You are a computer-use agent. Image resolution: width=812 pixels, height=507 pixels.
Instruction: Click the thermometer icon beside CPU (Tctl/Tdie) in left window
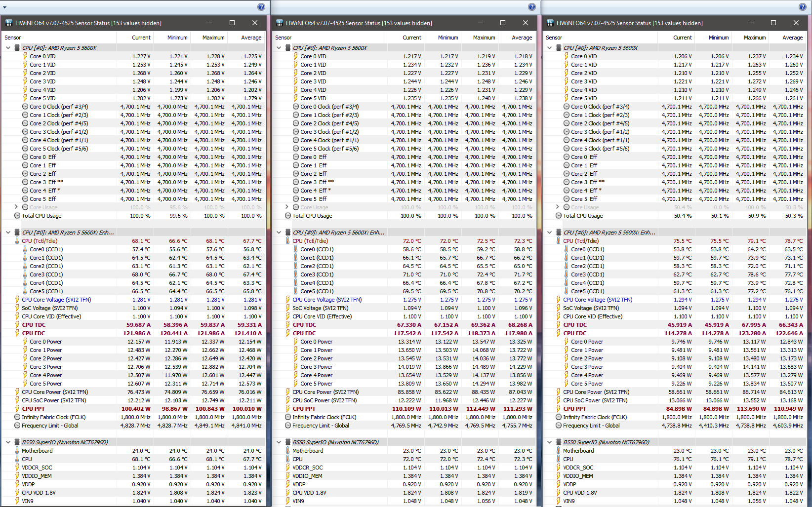[x=17, y=241]
